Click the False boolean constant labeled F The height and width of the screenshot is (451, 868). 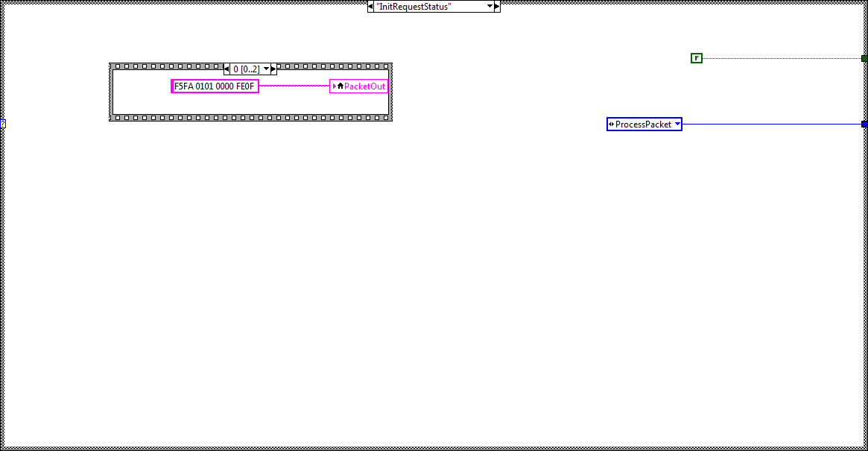pos(696,57)
